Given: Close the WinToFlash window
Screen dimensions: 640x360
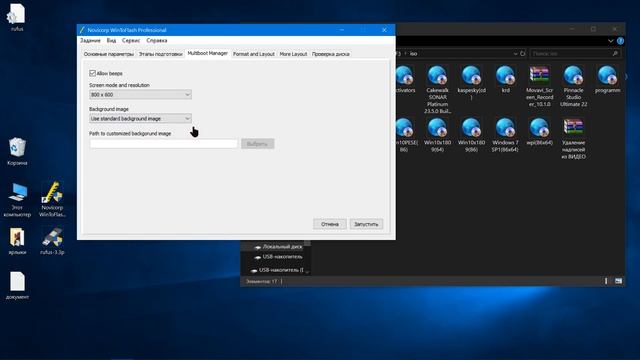Looking at the screenshot, I should click(x=384, y=30).
